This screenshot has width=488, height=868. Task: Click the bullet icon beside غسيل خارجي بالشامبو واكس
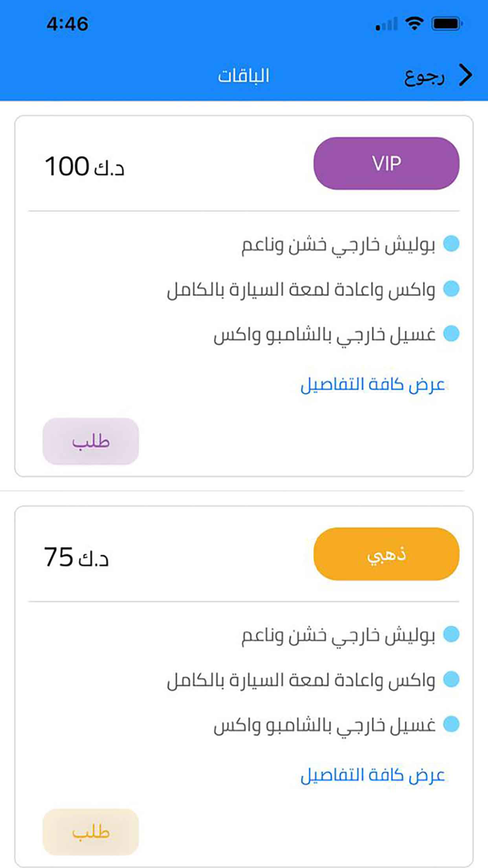pyautogui.click(x=452, y=334)
